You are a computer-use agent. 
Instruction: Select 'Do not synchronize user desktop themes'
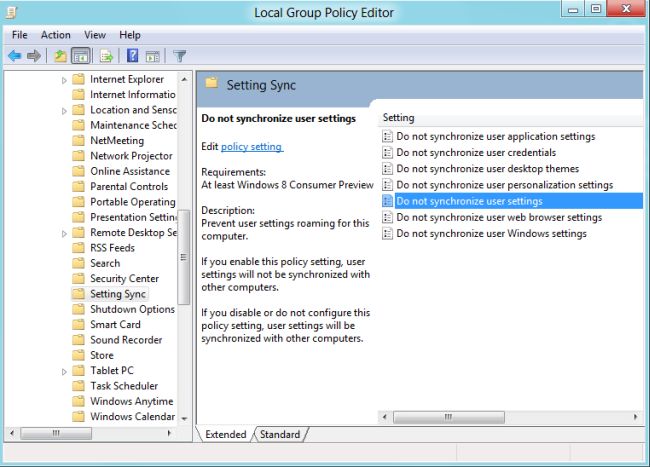click(x=488, y=169)
